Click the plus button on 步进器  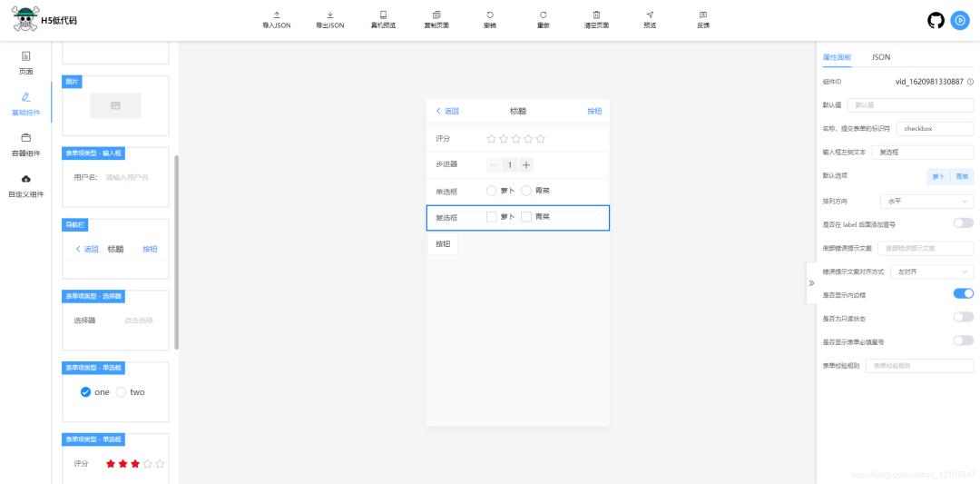coord(526,165)
